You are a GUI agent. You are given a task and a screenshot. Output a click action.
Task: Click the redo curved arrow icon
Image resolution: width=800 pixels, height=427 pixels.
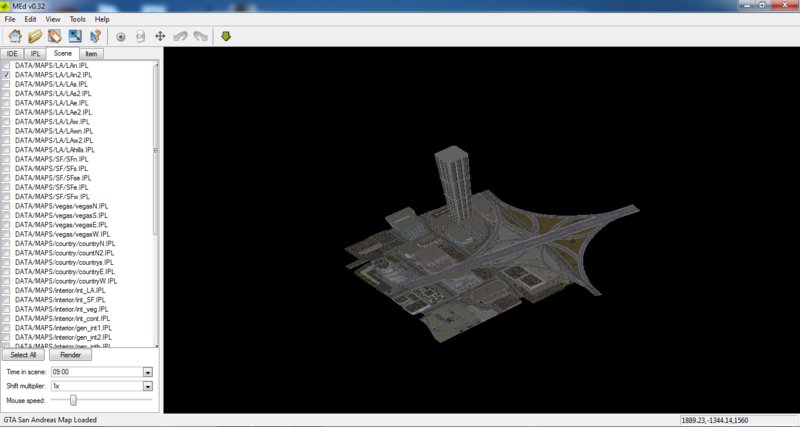tap(201, 37)
